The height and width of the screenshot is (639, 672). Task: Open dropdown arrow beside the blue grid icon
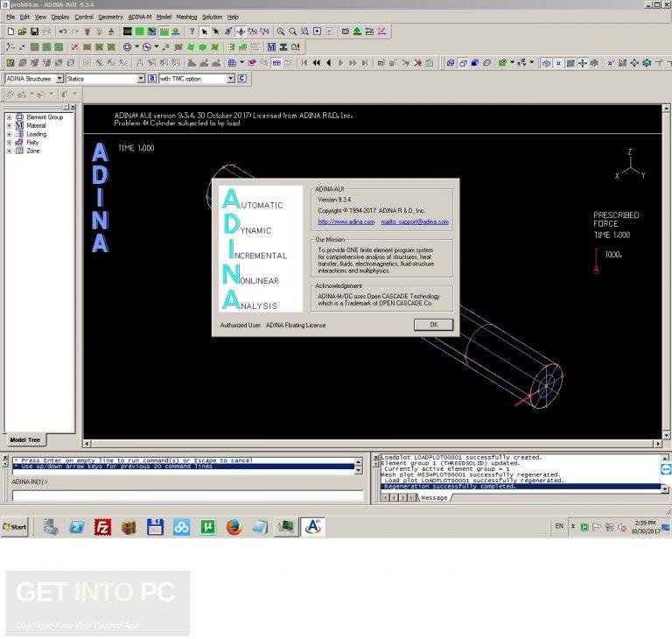[241, 63]
